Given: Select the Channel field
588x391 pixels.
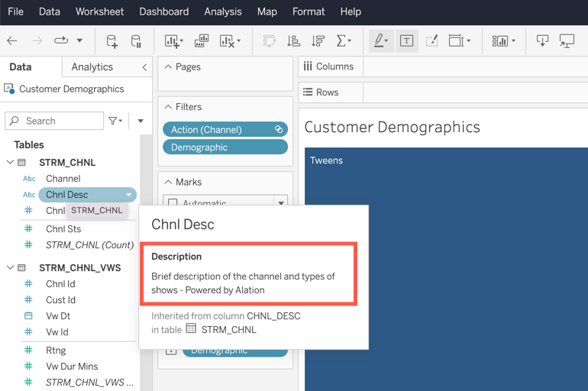Looking at the screenshot, I should [63, 179].
